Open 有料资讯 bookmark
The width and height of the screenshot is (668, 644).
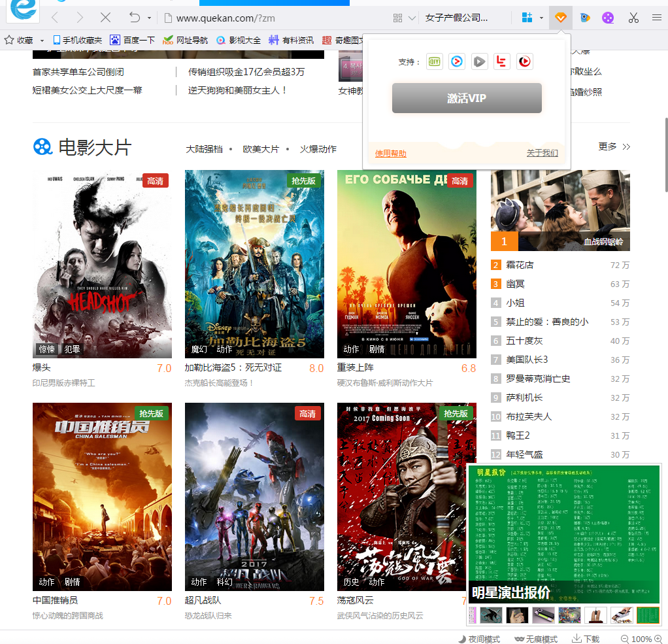tap(291, 40)
